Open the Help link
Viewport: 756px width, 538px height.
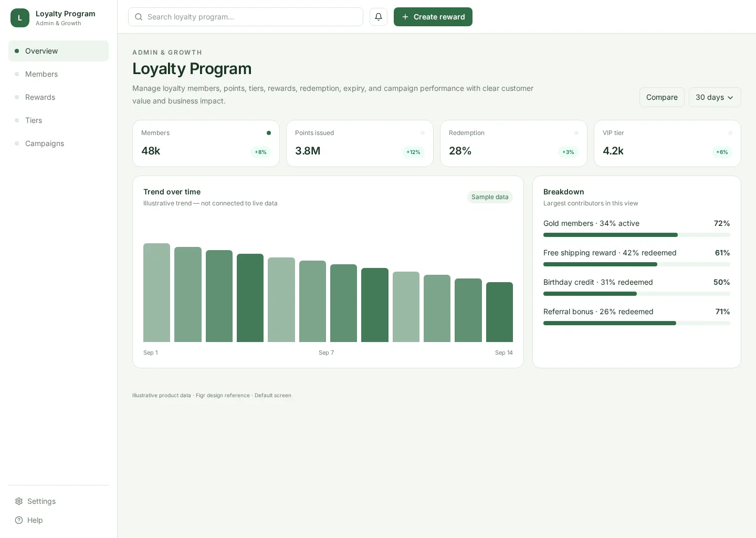(x=58, y=520)
